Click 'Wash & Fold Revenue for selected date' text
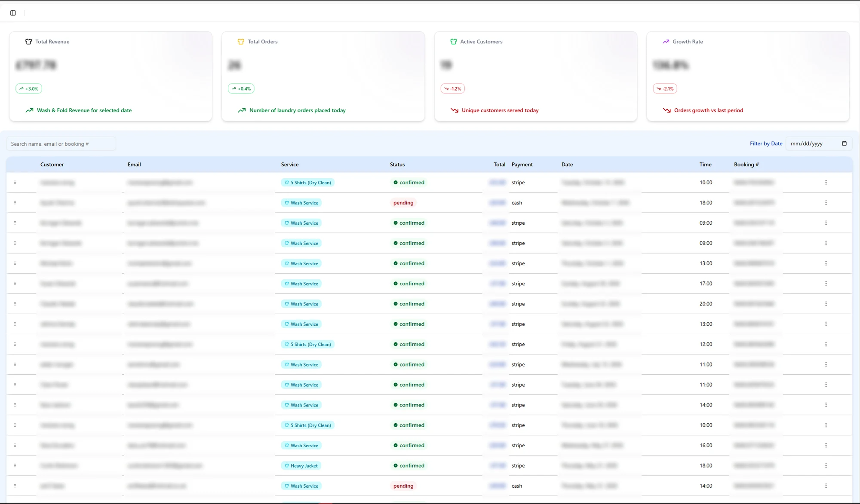The image size is (860, 504). click(84, 110)
